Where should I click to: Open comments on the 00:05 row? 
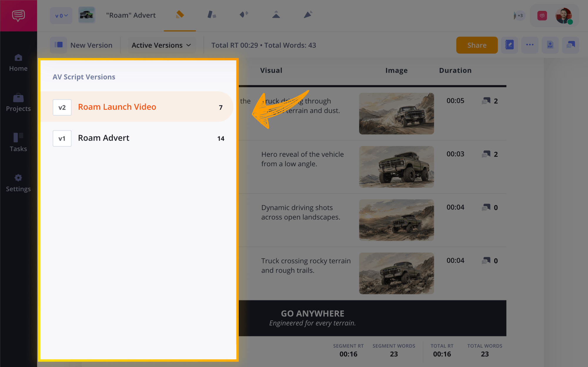(490, 101)
